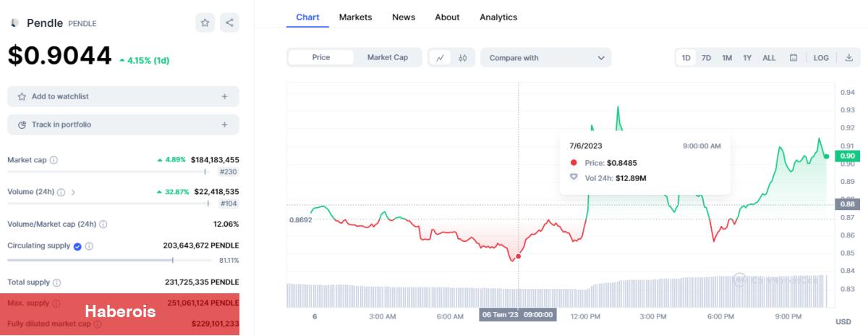This screenshot has height=336, width=868.
Task: Click the 4.15% (1d) price change
Action: coord(144,60)
